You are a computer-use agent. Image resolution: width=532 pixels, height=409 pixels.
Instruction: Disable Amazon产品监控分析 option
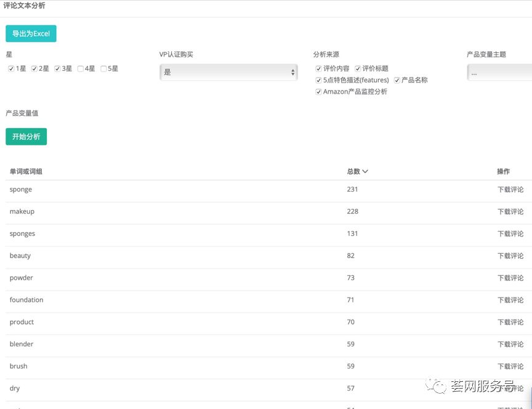[318, 91]
